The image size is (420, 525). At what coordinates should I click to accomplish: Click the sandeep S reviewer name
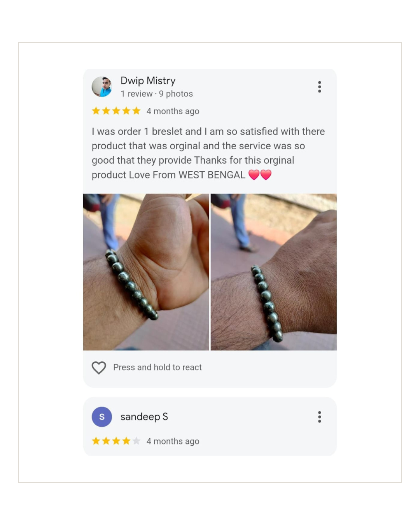(144, 417)
